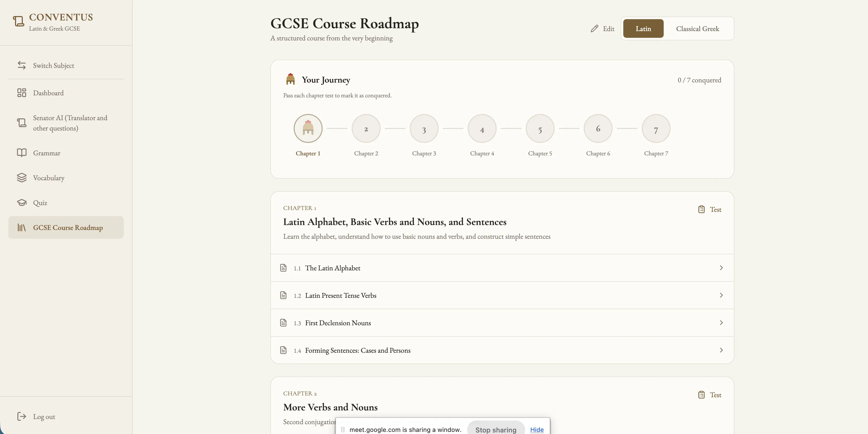Click the 0 / 7 conquered counter
Image resolution: width=868 pixels, height=434 pixels.
tap(699, 80)
